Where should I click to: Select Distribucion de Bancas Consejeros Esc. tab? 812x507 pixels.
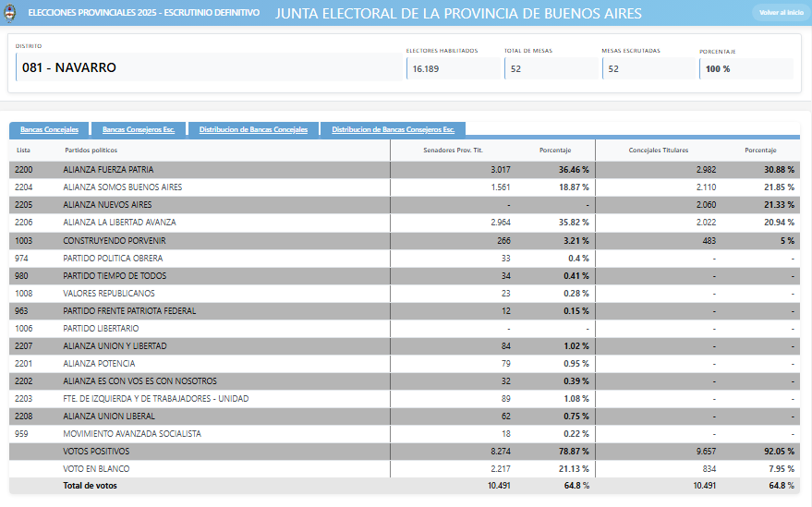click(393, 129)
